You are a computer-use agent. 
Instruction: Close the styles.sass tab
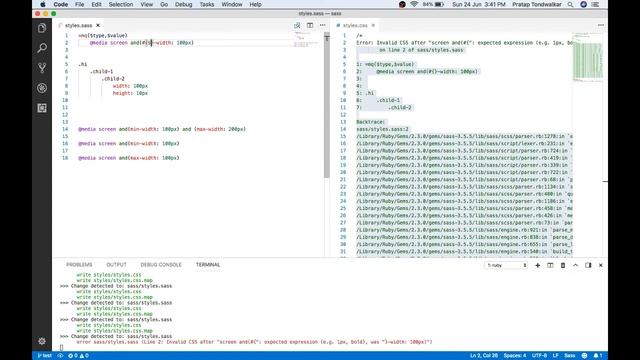click(98, 25)
